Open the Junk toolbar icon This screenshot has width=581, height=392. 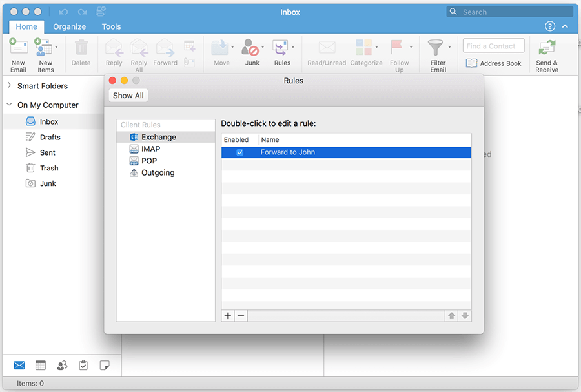(251, 48)
